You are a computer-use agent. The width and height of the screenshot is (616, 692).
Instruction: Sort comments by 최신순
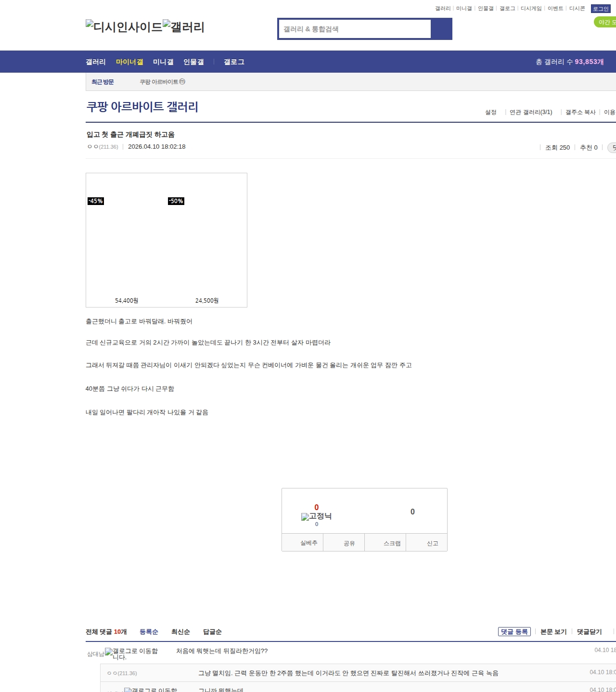(x=180, y=632)
